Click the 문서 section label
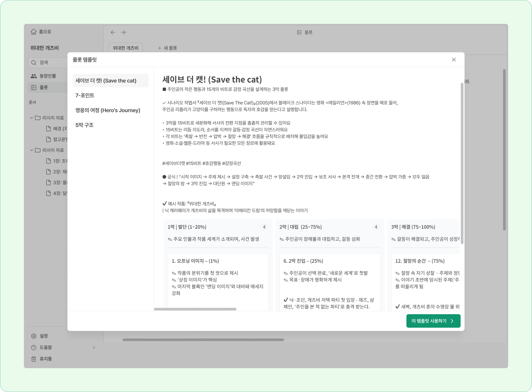This screenshot has width=532, height=392. click(x=32, y=102)
